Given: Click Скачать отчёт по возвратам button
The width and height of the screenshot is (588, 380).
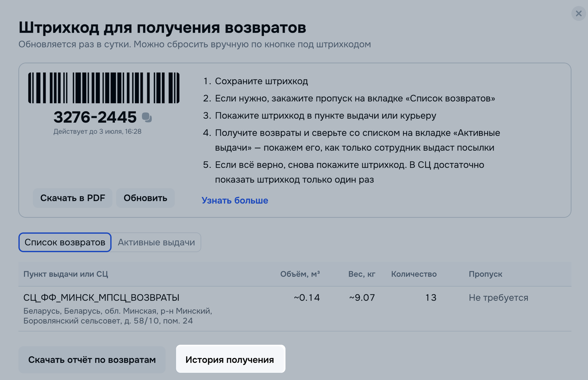Looking at the screenshot, I should point(92,360).
